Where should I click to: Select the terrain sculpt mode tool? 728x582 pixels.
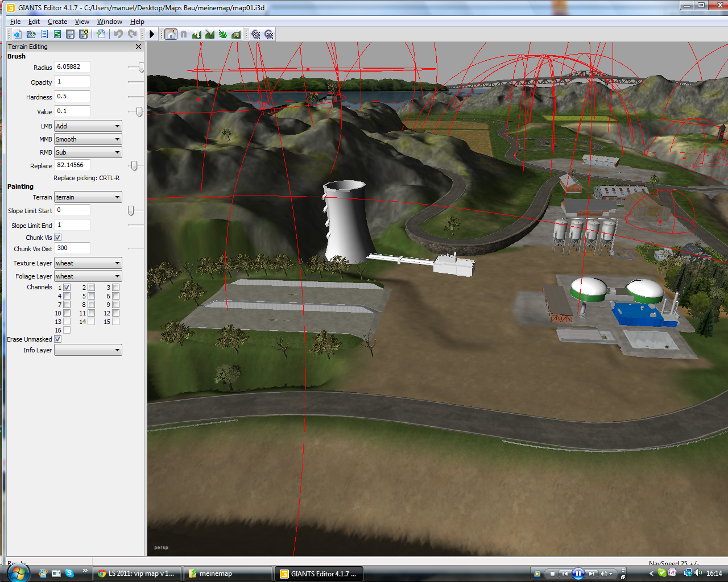click(197, 35)
